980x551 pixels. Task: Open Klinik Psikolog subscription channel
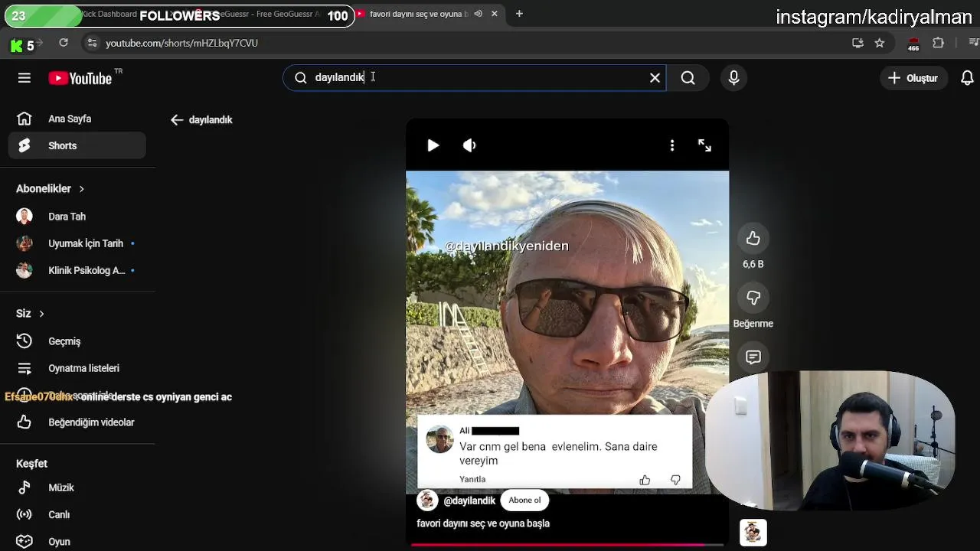(77, 270)
